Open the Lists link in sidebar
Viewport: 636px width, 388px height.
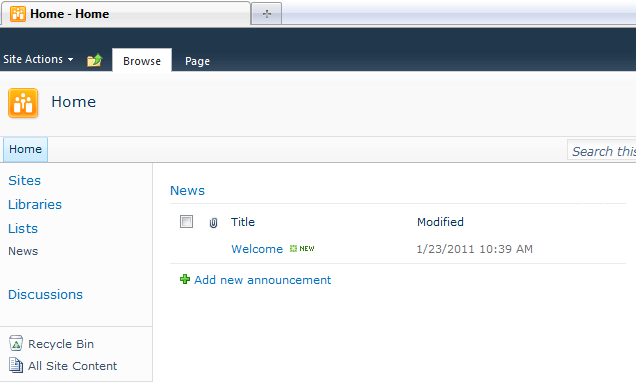[x=23, y=228]
